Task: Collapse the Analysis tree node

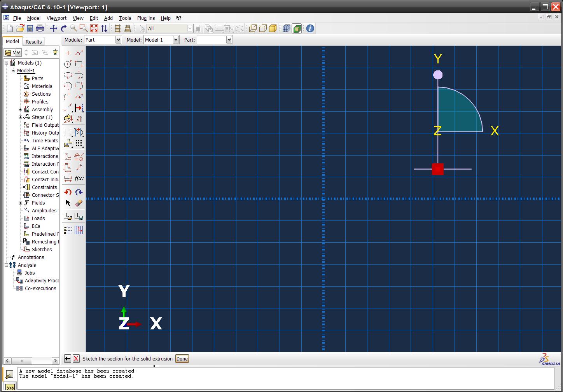Action: pos(7,265)
